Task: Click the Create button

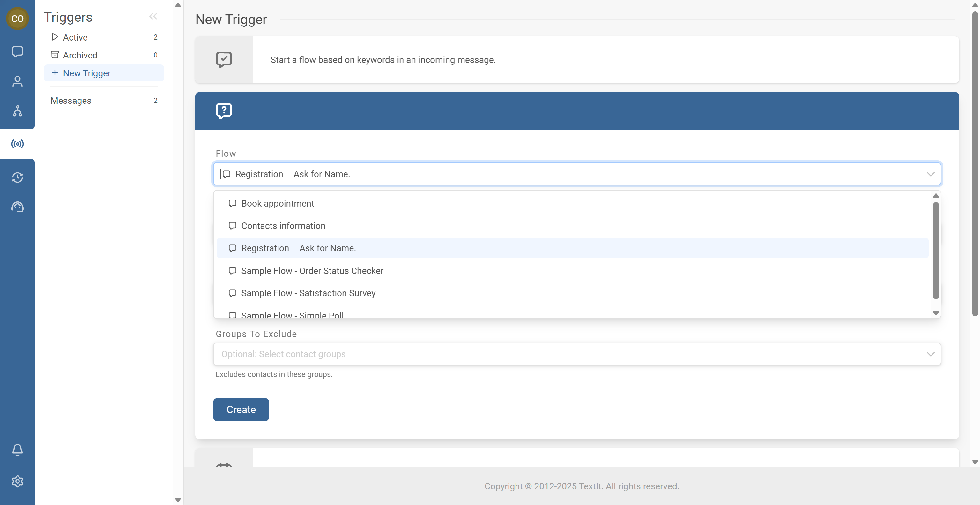Action: click(241, 410)
